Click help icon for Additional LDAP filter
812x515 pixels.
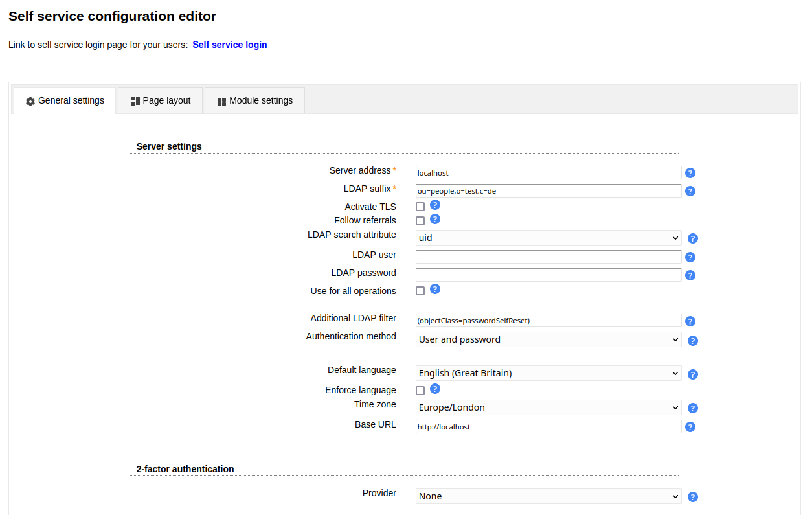690,321
